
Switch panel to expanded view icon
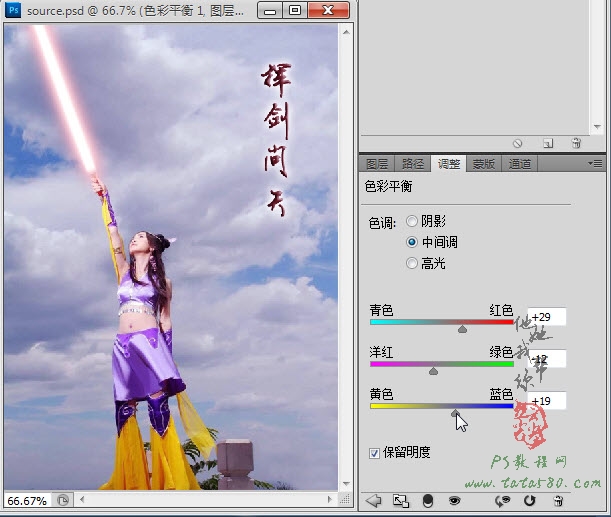[401, 501]
